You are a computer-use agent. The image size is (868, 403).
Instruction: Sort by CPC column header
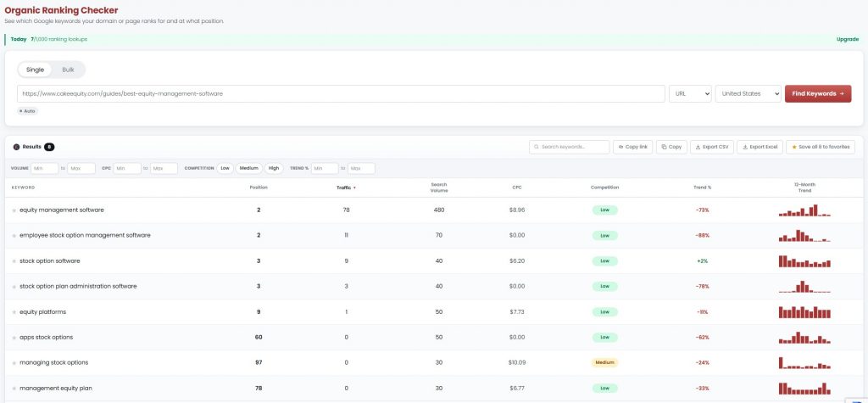click(x=516, y=188)
